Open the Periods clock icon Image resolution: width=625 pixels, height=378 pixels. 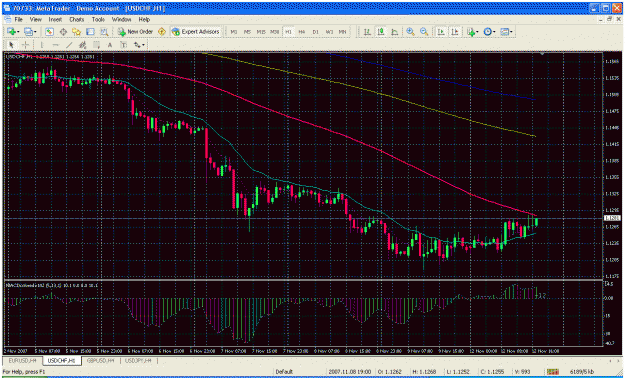[487, 32]
